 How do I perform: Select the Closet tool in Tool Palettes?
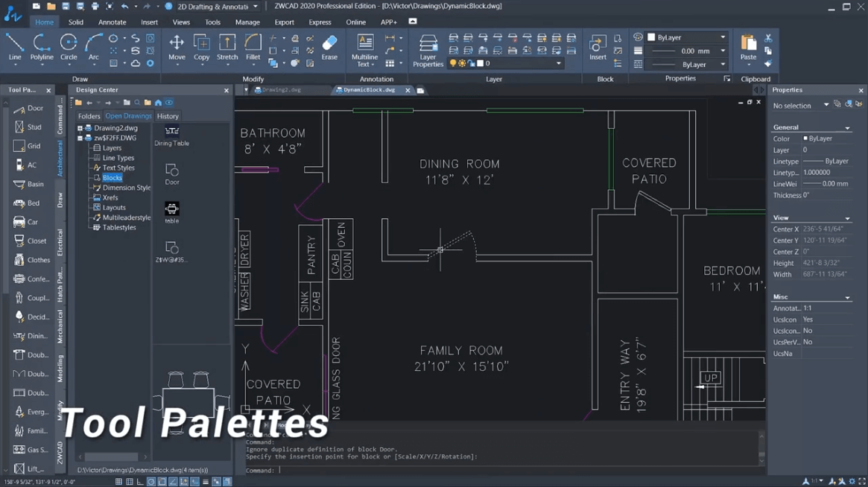[x=31, y=241]
